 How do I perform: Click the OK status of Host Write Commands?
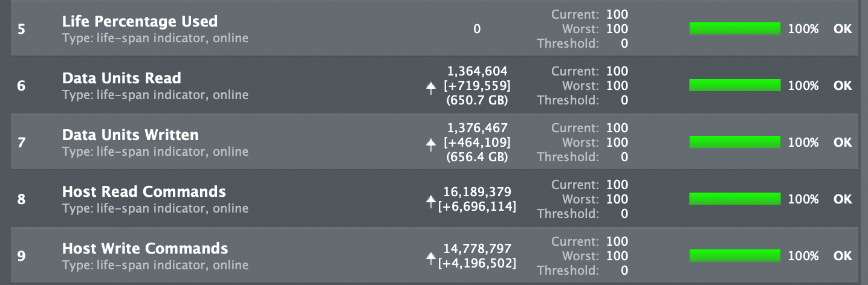click(843, 256)
